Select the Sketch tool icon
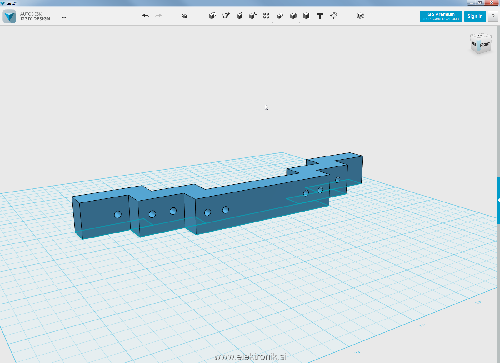The width and height of the screenshot is (500, 363). pyautogui.click(x=226, y=16)
